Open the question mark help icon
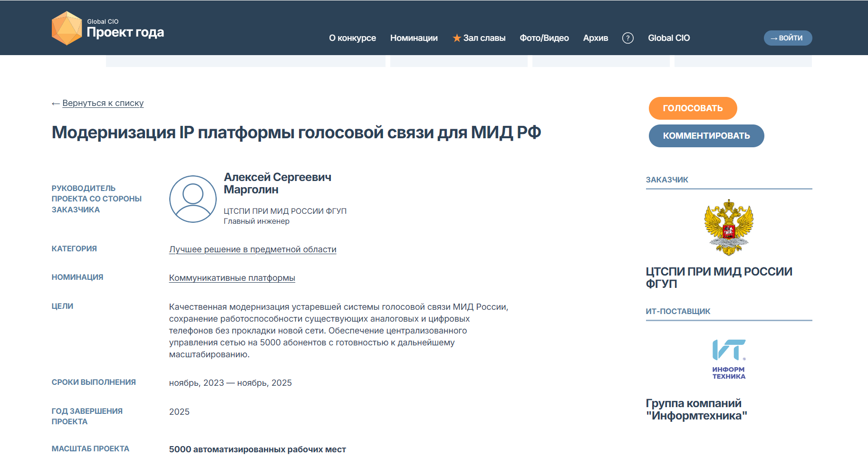 [628, 38]
